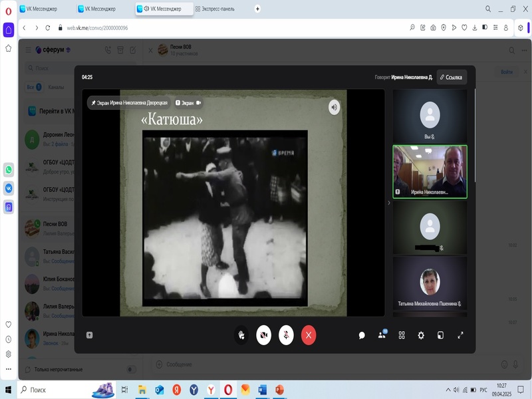Click the Экран camera badge
The image size is (532, 399).
point(188,103)
